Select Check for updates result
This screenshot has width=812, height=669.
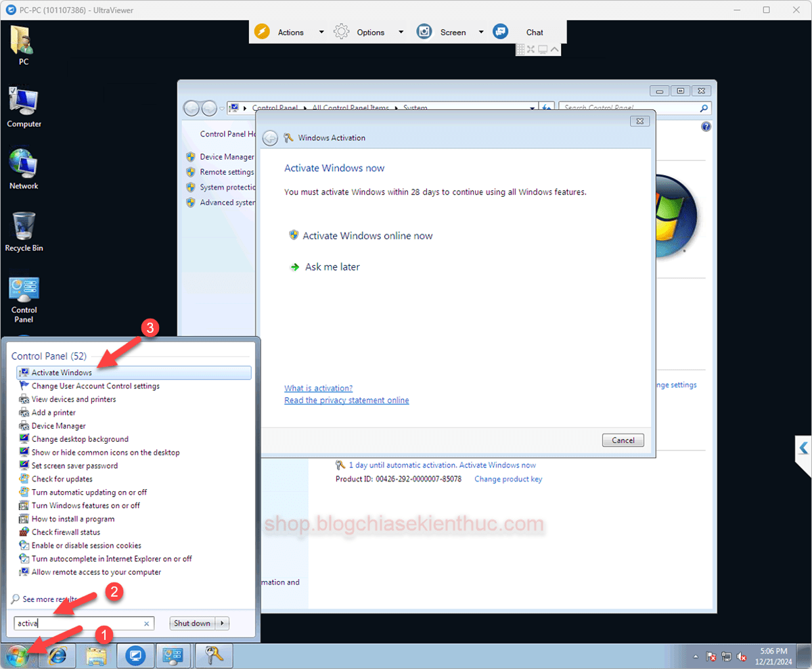(x=62, y=479)
